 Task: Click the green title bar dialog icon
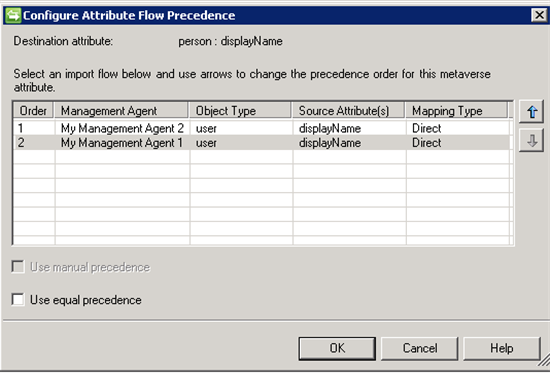coord(13,15)
